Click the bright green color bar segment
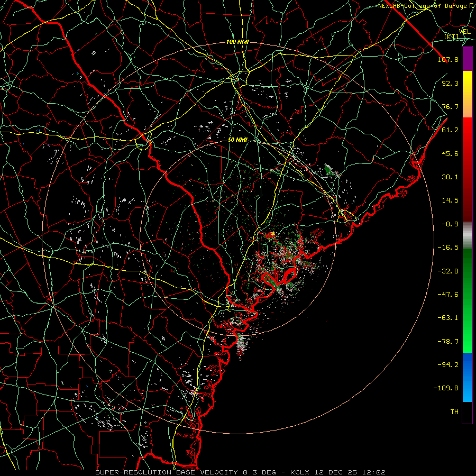The width and height of the screenshot is (476, 476). click(467, 340)
